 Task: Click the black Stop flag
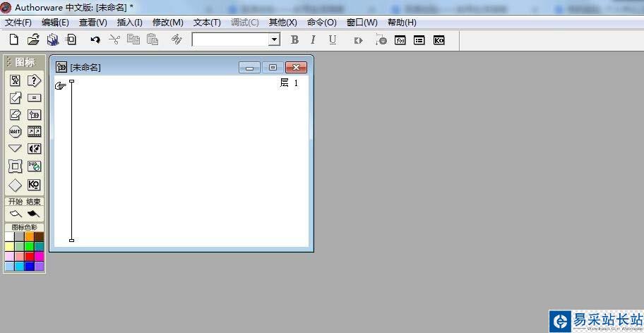point(34,213)
